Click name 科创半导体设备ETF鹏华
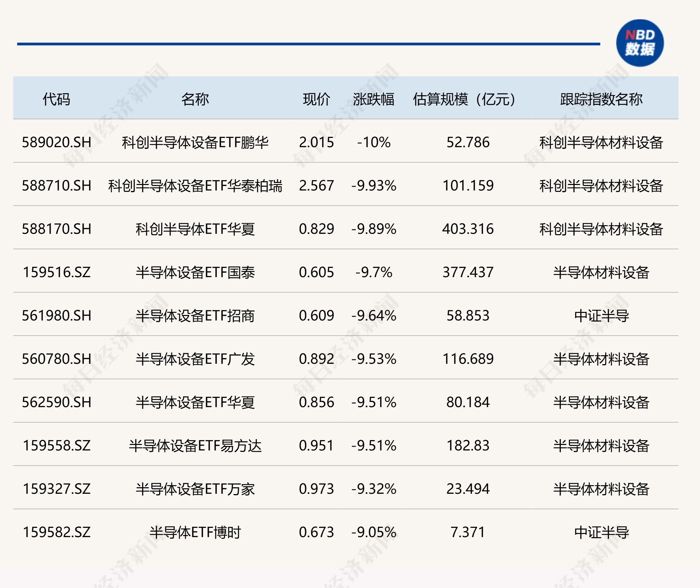 [195, 142]
